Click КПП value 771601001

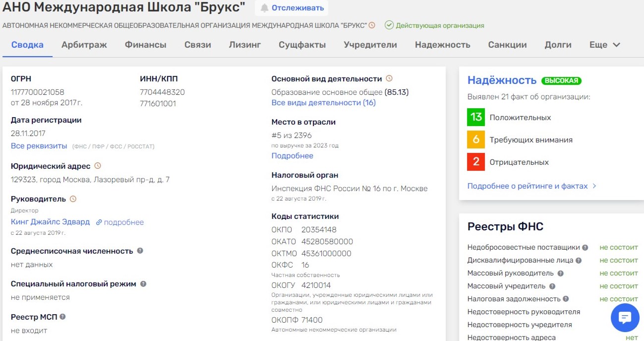tap(158, 104)
